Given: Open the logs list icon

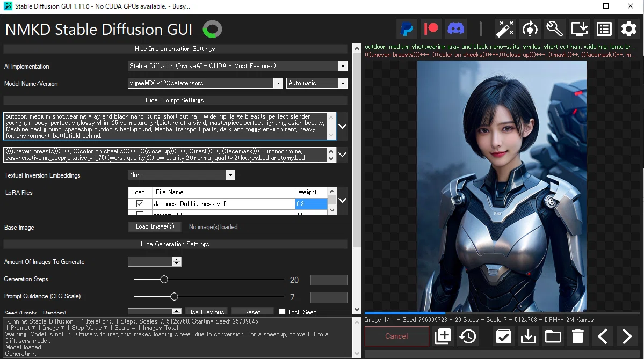Looking at the screenshot, I should tap(604, 29).
